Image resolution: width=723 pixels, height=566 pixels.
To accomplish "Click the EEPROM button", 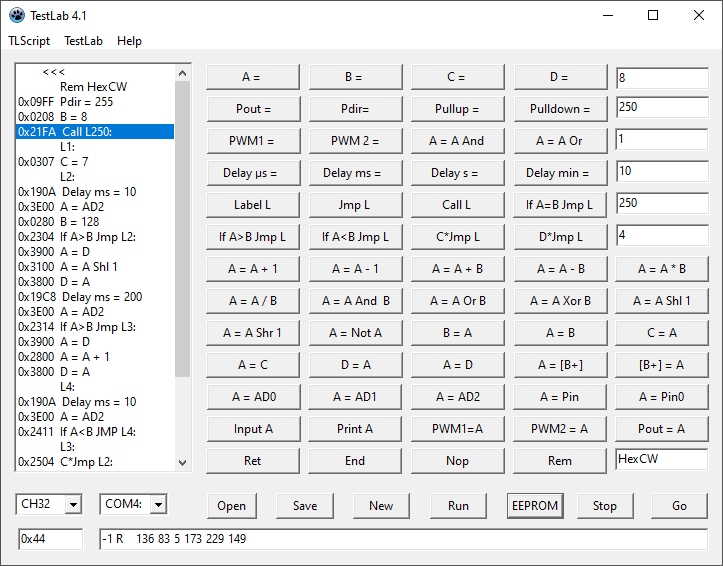I will (534, 505).
